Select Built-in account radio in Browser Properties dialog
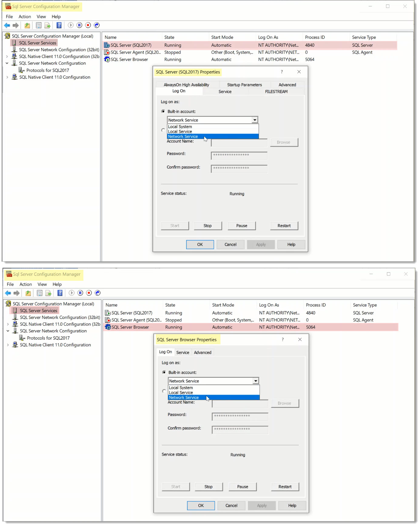This screenshot has height=526, width=420. (164, 372)
